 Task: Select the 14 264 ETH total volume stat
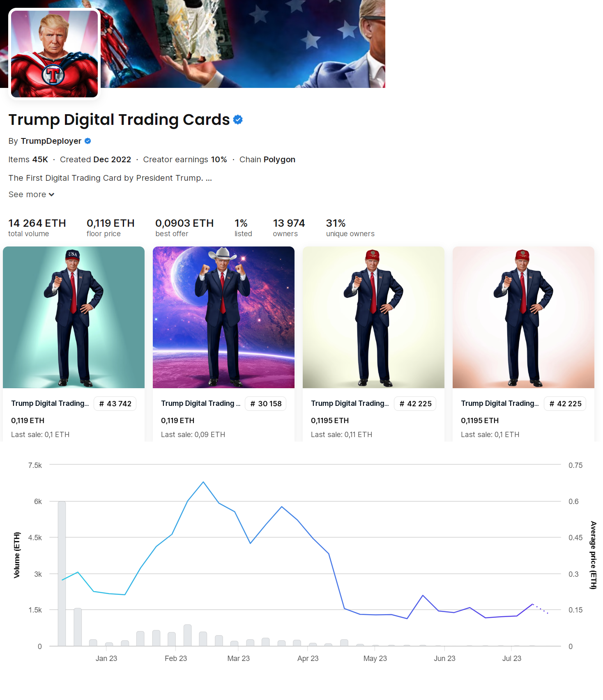click(x=37, y=228)
